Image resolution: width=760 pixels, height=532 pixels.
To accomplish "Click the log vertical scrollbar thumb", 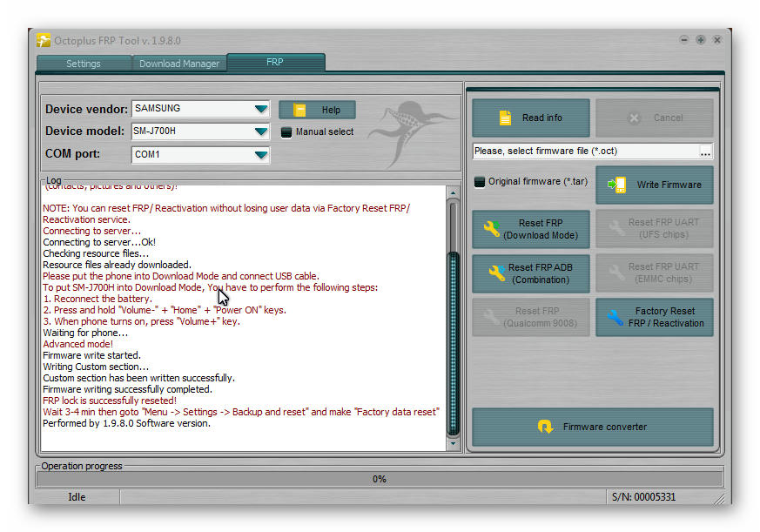I will 454,343.
